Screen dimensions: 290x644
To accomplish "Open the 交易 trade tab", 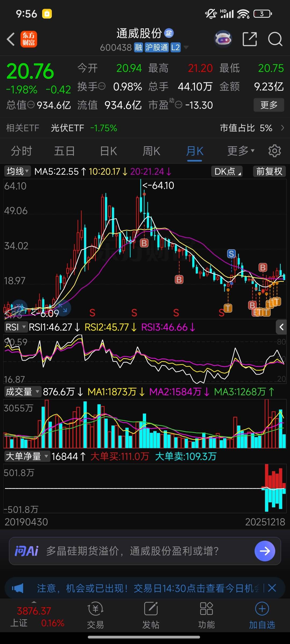I will tap(95, 616).
